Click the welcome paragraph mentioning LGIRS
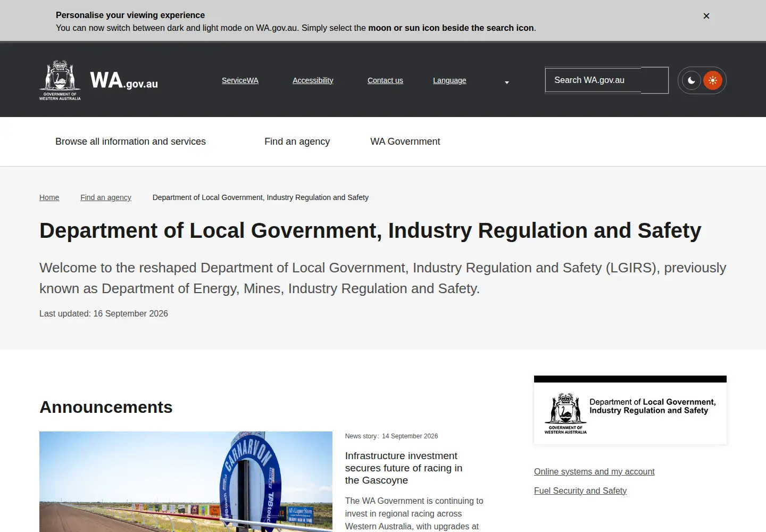766x532 pixels. (x=383, y=278)
